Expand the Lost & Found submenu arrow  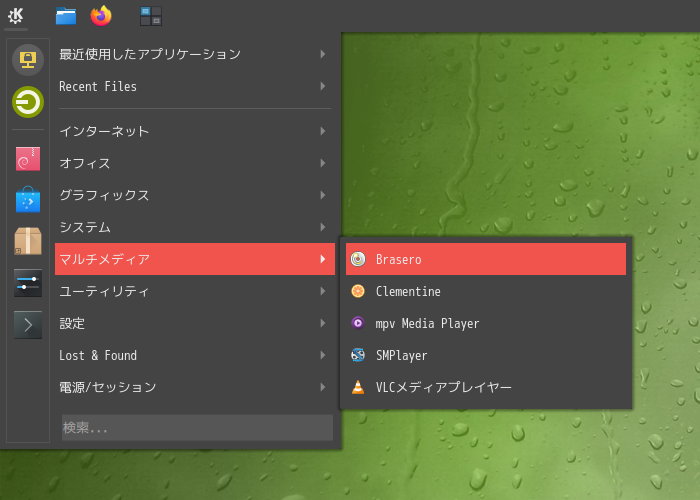coord(323,355)
